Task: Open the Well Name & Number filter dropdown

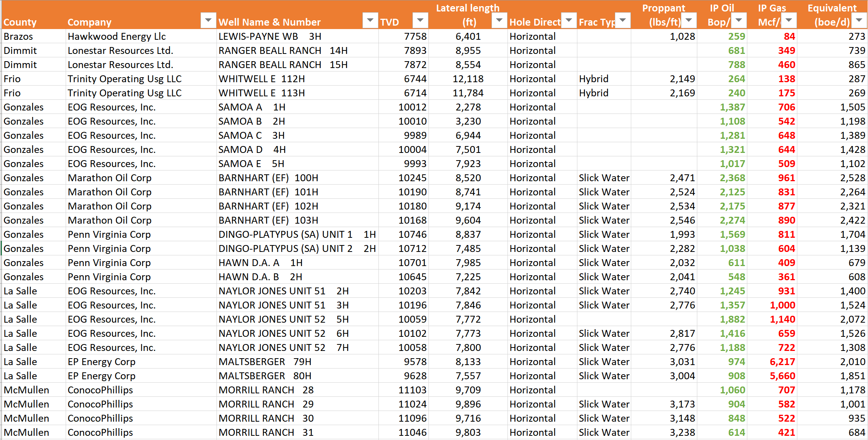Action: click(x=370, y=20)
